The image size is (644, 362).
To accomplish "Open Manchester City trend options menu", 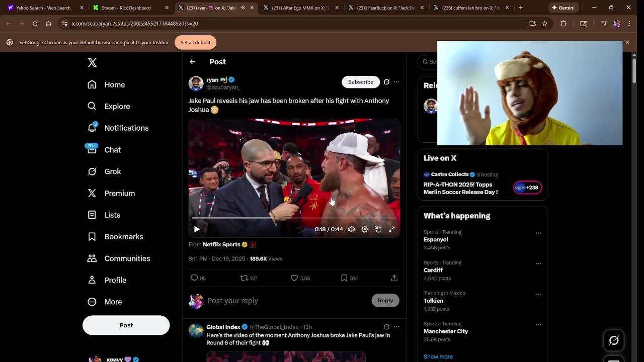I will (538, 325).
